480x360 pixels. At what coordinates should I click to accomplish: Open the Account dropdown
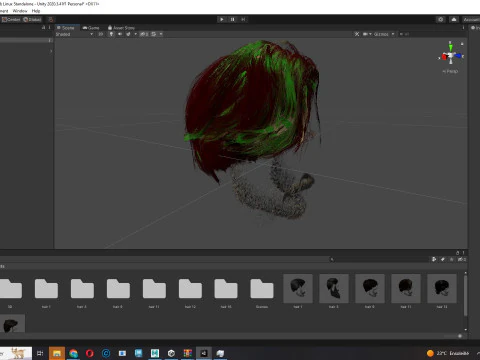coord(471,19)
